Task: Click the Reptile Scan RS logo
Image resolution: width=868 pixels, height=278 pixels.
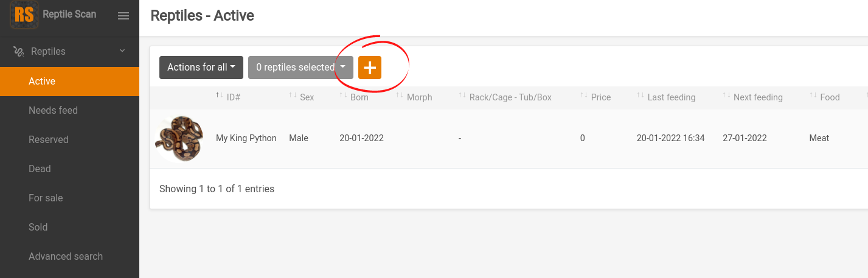Action: coord(24,15)
